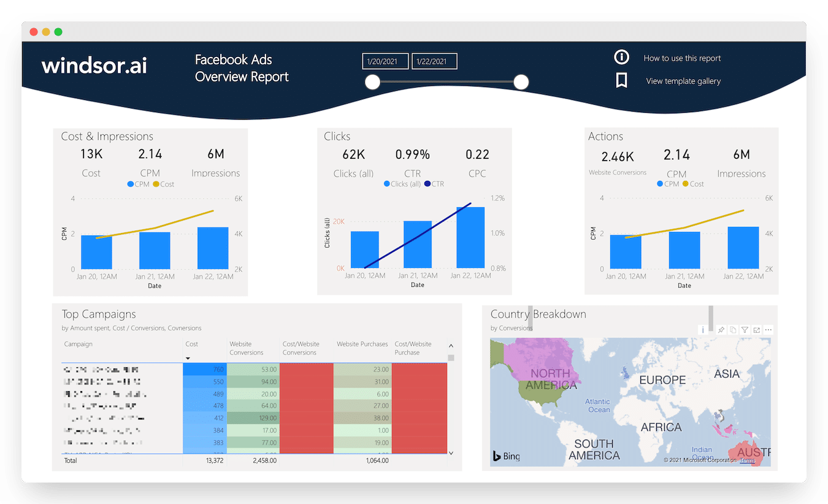Click the 2.46K Website Conversions value

point(617,157)
